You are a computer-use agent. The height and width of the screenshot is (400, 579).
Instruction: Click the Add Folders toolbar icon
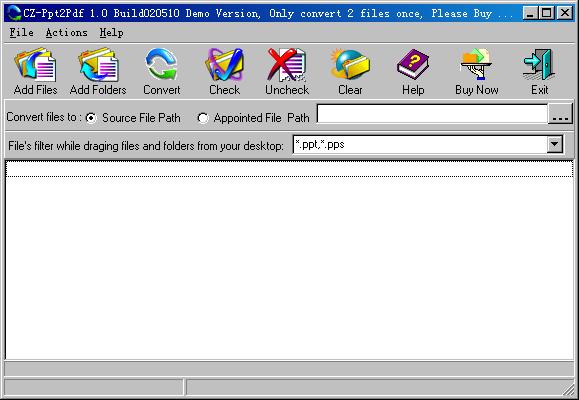click(x=98, y=65)
